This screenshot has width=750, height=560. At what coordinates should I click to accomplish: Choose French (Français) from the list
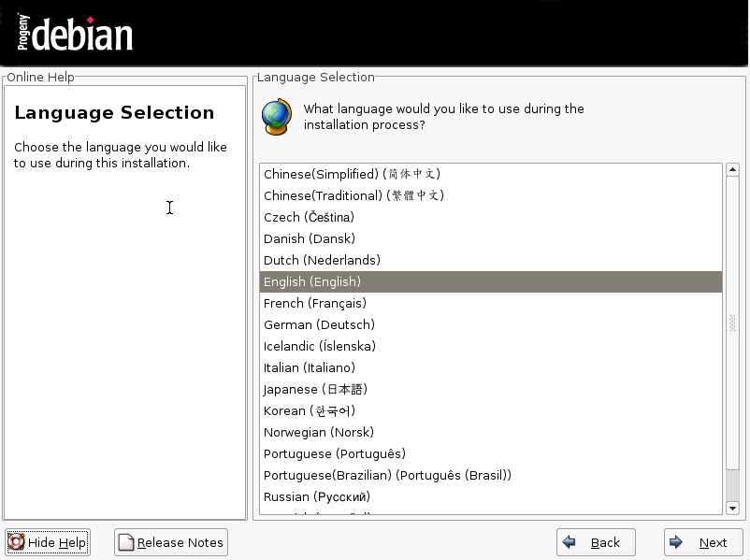(x=315, y=303)
